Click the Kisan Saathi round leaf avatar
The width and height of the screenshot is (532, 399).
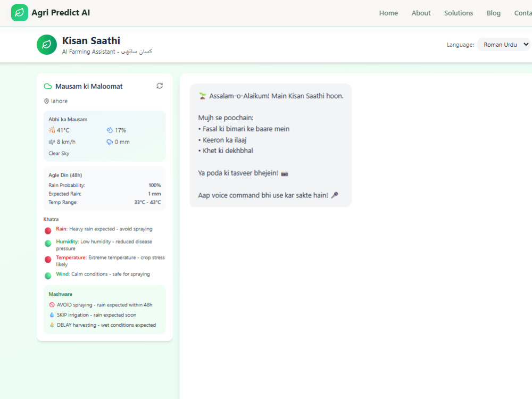pyautogui.click(x=47, y=45)
